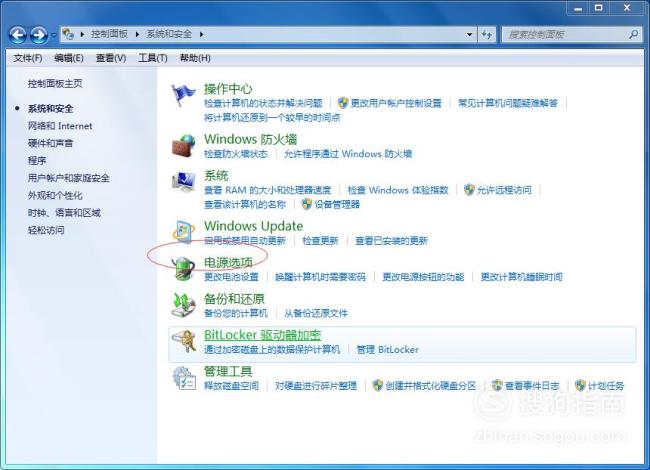650x470 pixels.
Task: Open 轻松访问 in sidebar
Action: click(x=46, y=230)
